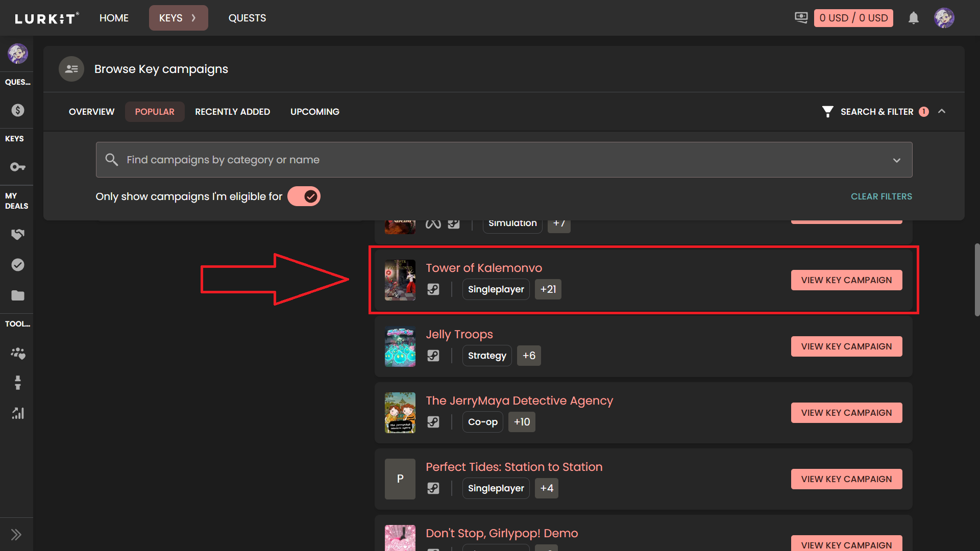This screenshot has width=980, height=551.
Task: Open the wallet balance icon in header
Action: click(x=801, y=18)
